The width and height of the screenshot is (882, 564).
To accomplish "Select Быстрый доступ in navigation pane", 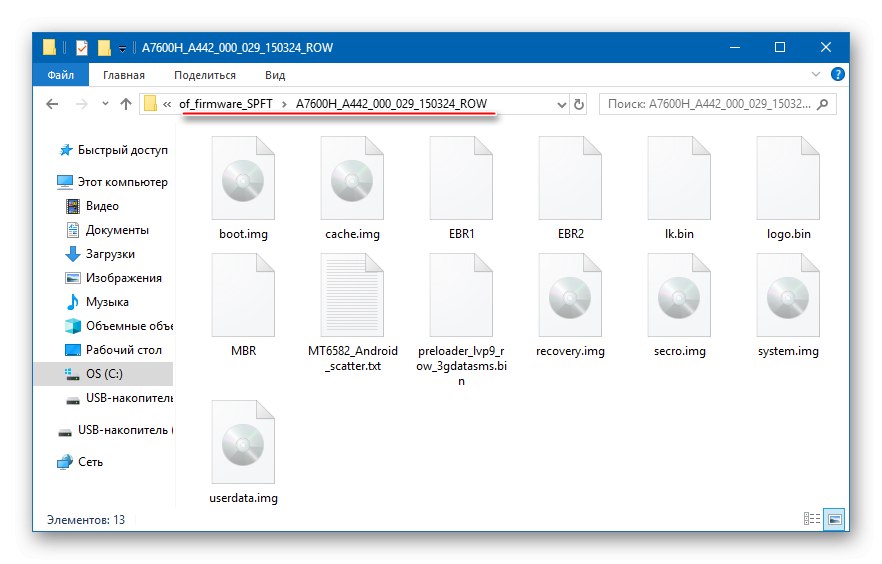I will tap(113, 150).
